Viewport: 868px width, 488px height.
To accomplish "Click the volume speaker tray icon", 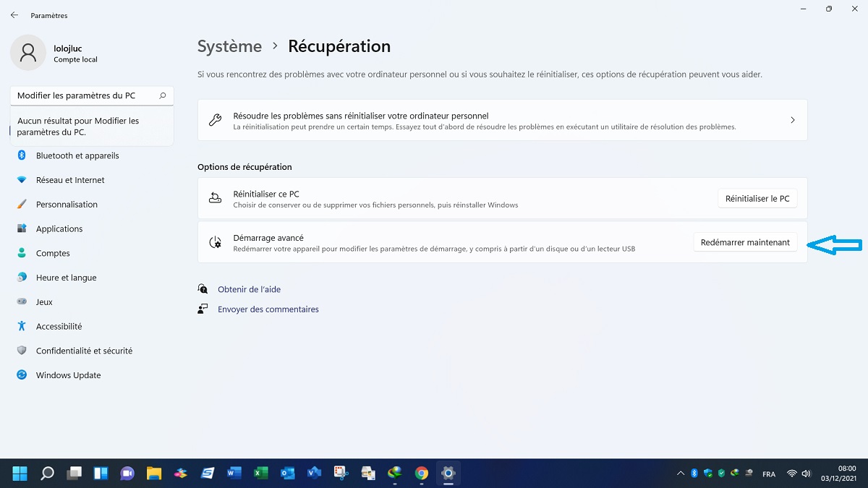I will (x=808, y=474).
